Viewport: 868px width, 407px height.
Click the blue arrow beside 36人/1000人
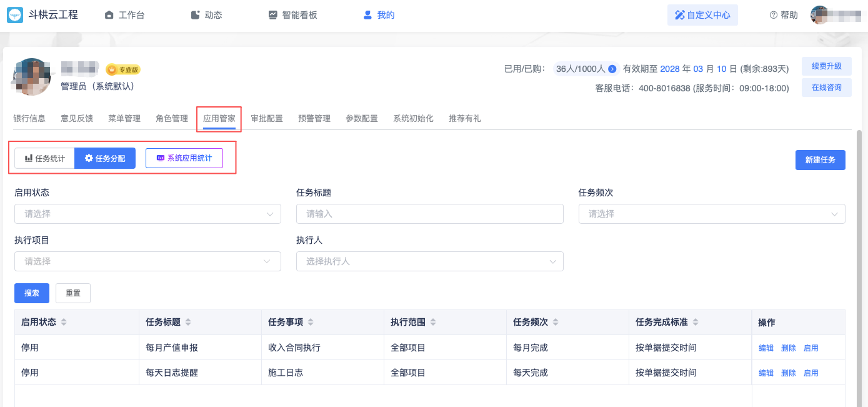pyautogui.click(x=612, y=69)
